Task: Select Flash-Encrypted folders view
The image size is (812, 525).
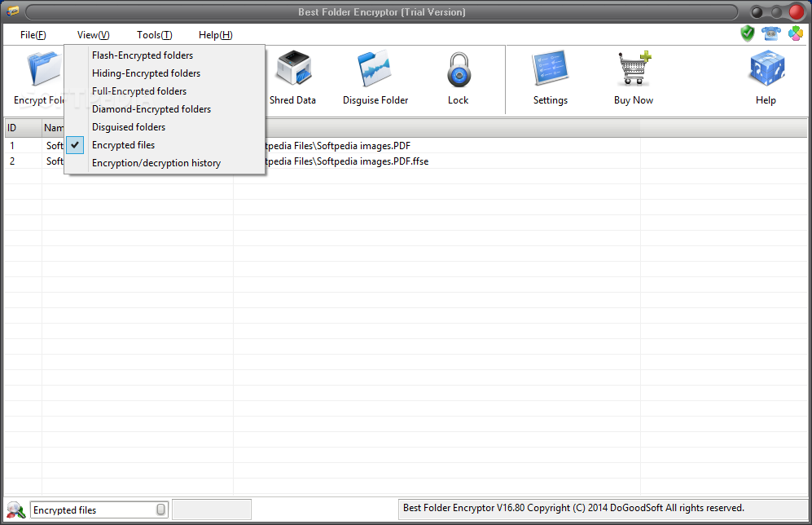Action: coord(165,55)
